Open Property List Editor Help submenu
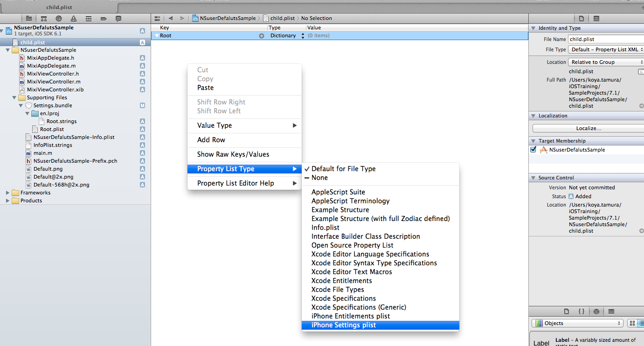Screen dimensions: 644x346 [x=244, y=183]
